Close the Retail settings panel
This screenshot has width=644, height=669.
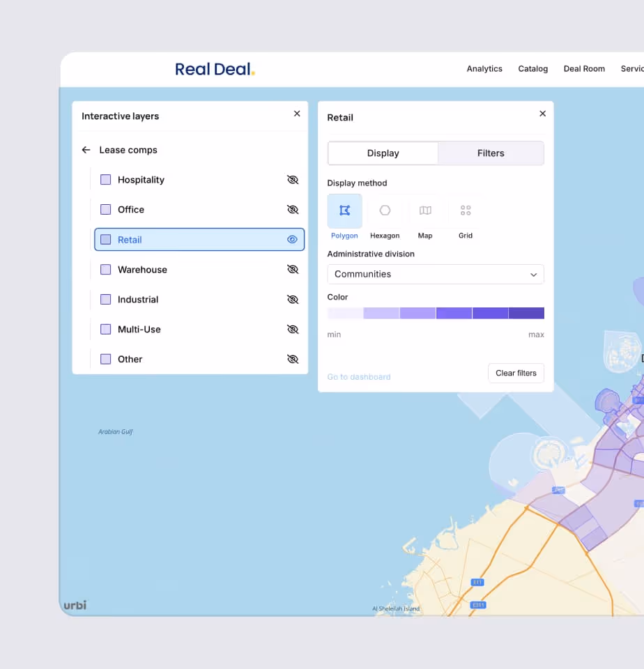(x=542, y=114)
